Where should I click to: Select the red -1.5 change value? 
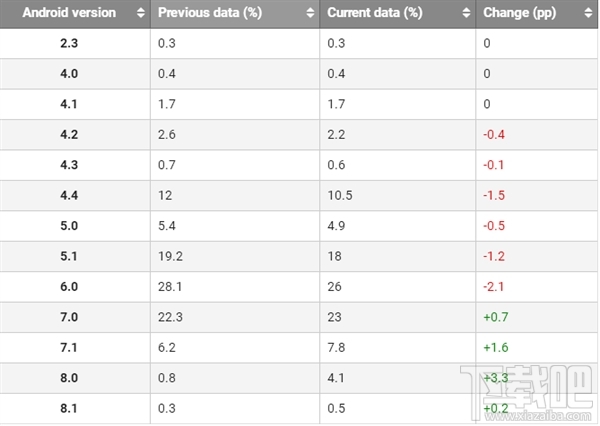[x=494, y=197]
